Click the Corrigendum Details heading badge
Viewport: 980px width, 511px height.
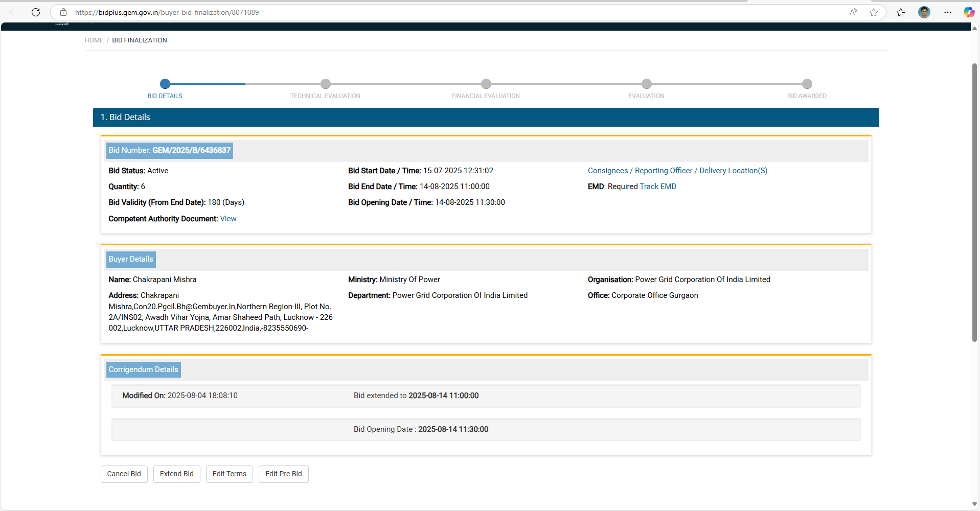pyautogui.click(x=144, y=369)
